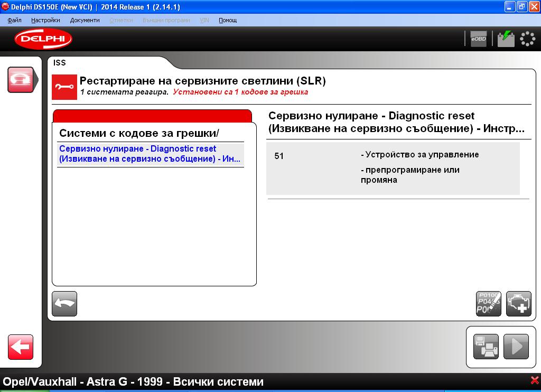The width and height of the screenshot is (541, 392).
Task: Click the red wrench SLR icon
Action: 64,87
